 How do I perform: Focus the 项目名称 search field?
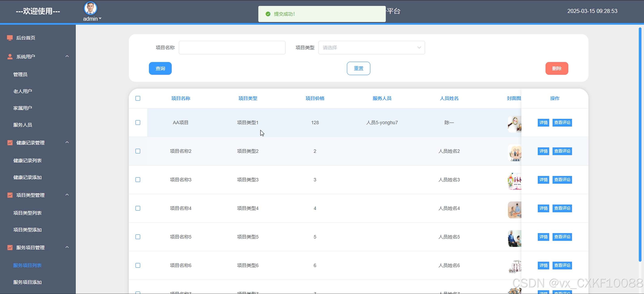click(232, 48)
